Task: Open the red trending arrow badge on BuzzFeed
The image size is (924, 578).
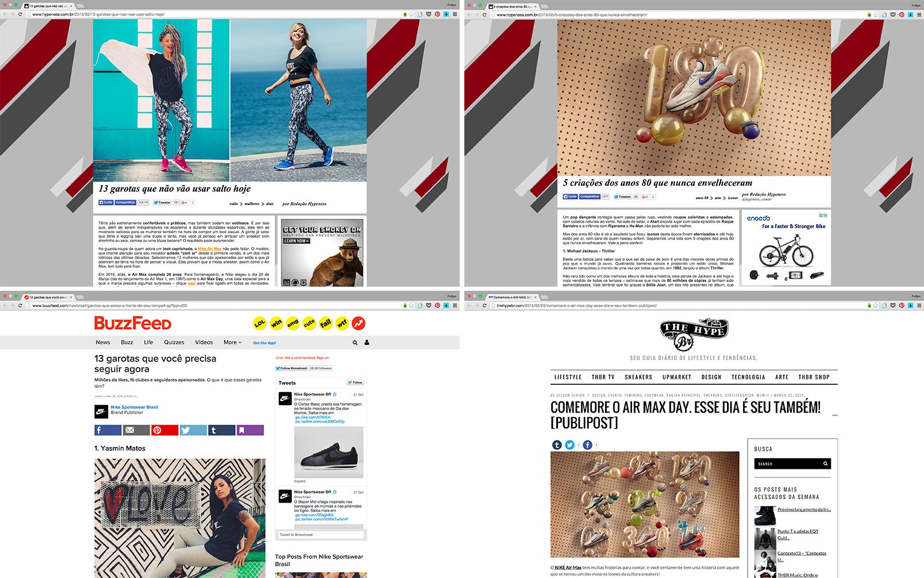Action: pyautogui.click(x=359, y=323)
